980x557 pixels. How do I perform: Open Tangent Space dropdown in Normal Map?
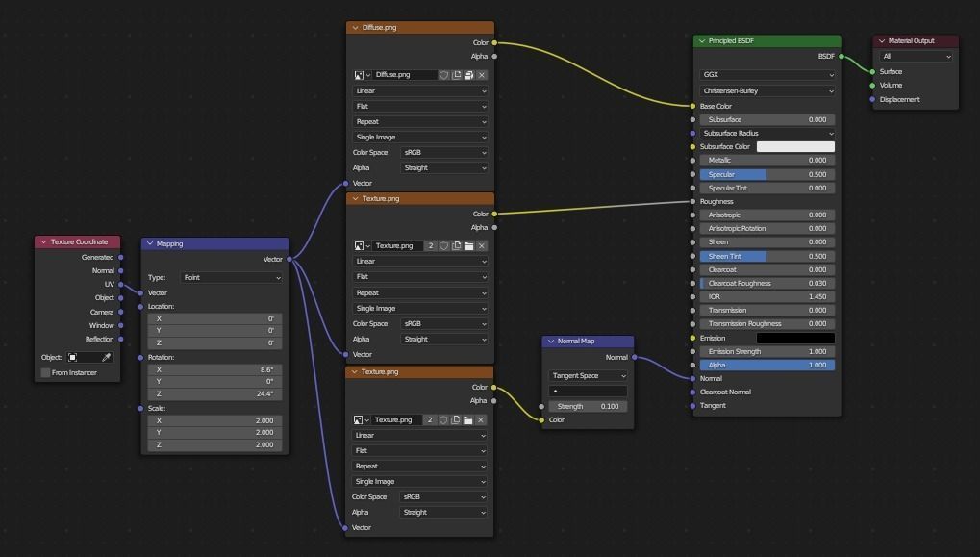click(589, 376)
